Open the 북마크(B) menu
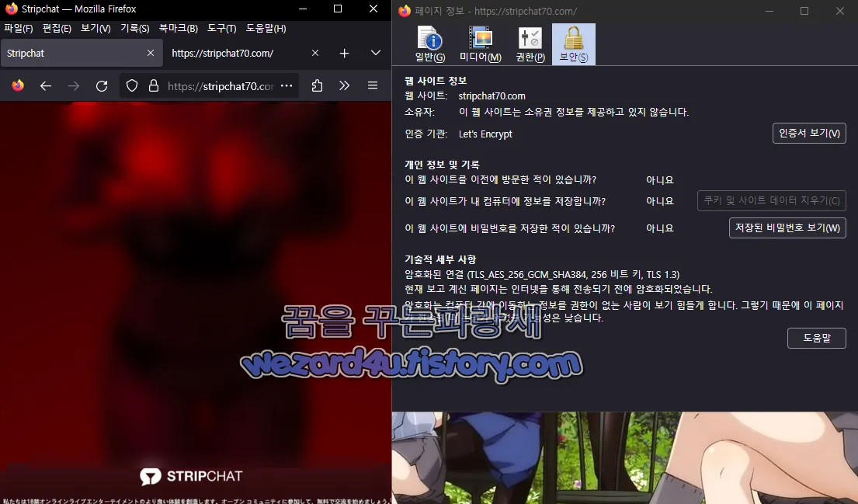 pos(177,28)
